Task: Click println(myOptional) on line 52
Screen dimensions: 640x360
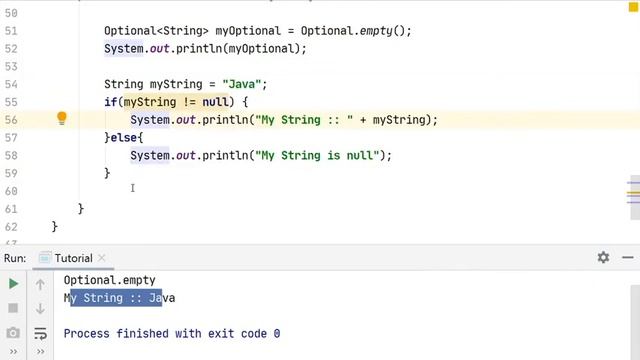Action: [238, 49]
